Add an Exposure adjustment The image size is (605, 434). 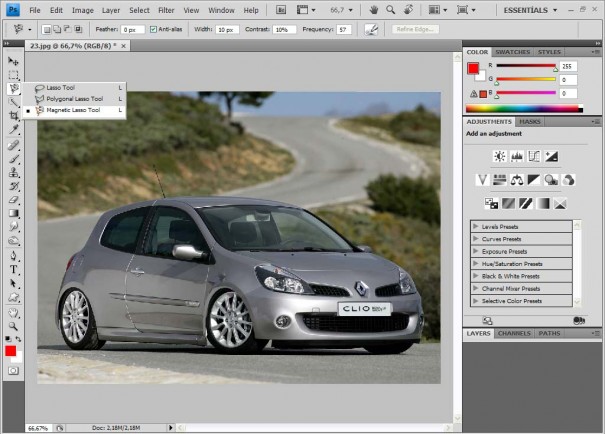pos(551,156)
